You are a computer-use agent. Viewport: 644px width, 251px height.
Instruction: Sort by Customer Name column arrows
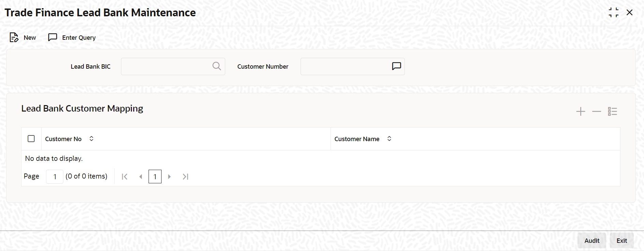pyautogui.click(x=389, y=139)
